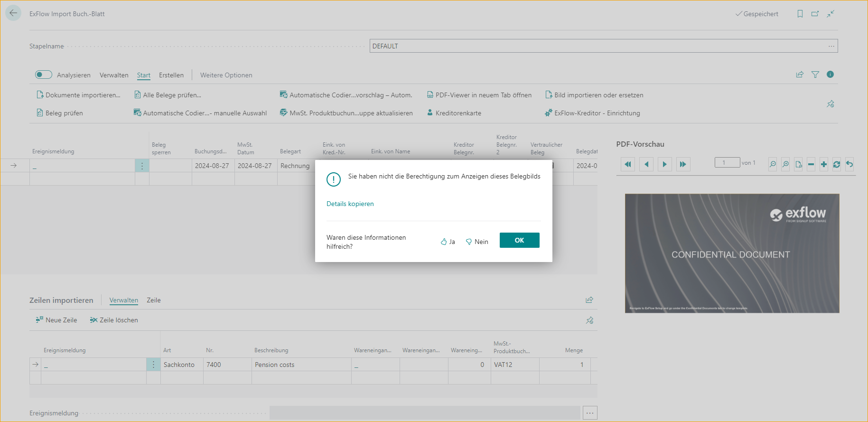Open Weitere Optionen menu
Viewport: 868px width, 422px height.
(x=226, y=75)
